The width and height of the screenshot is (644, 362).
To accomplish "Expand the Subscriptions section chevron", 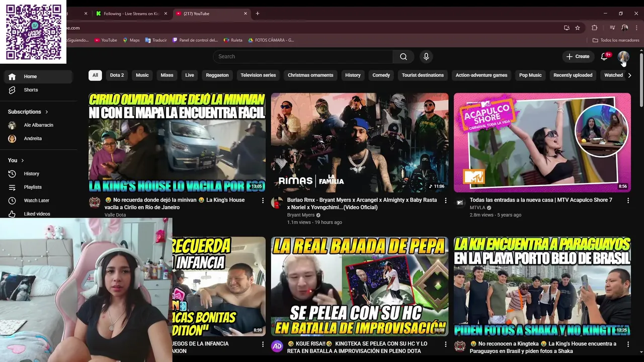I will coord(47,112).
